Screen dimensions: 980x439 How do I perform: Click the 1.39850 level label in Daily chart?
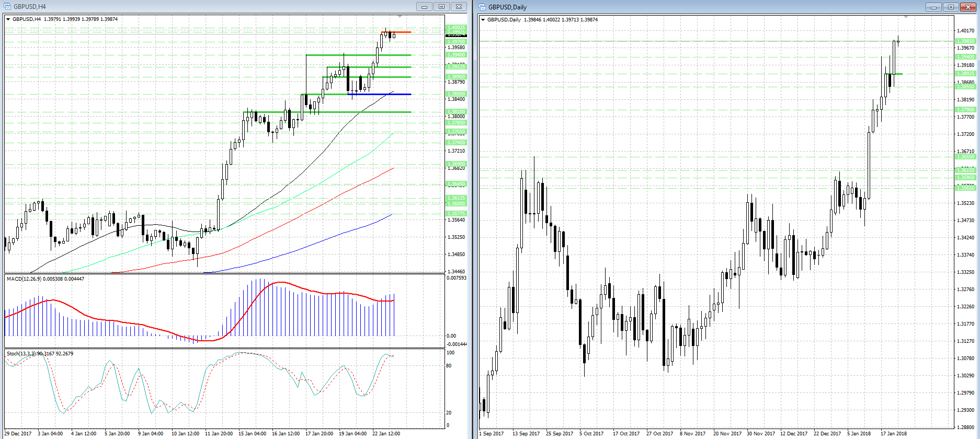pos(965,41)
